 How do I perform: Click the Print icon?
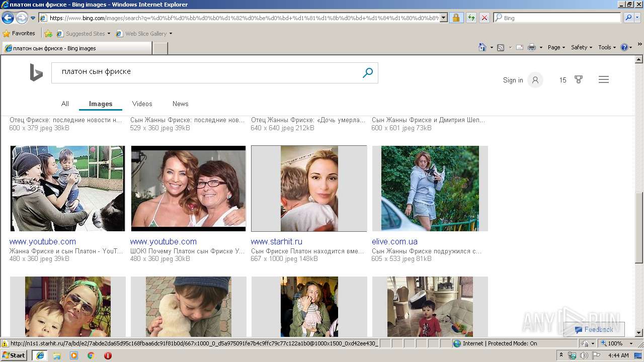click(x=532, y=47)
